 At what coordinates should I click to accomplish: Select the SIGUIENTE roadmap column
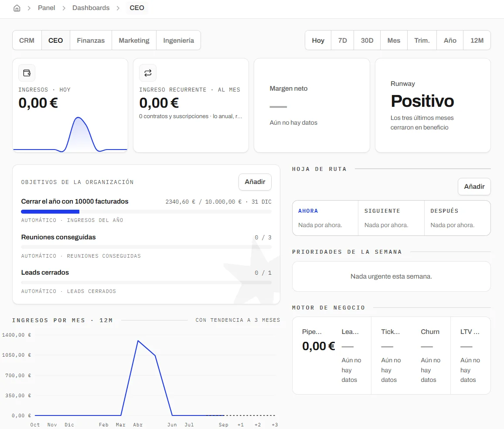(392, 218)
